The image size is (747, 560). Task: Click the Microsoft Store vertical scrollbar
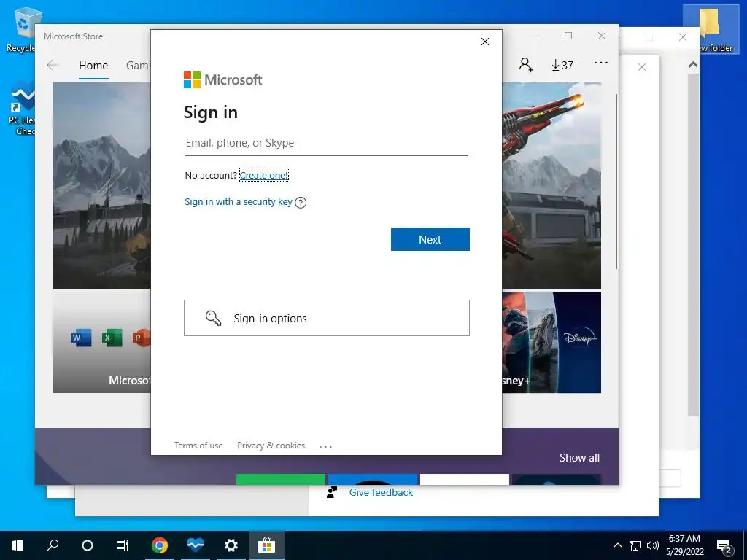pos(616,181)
